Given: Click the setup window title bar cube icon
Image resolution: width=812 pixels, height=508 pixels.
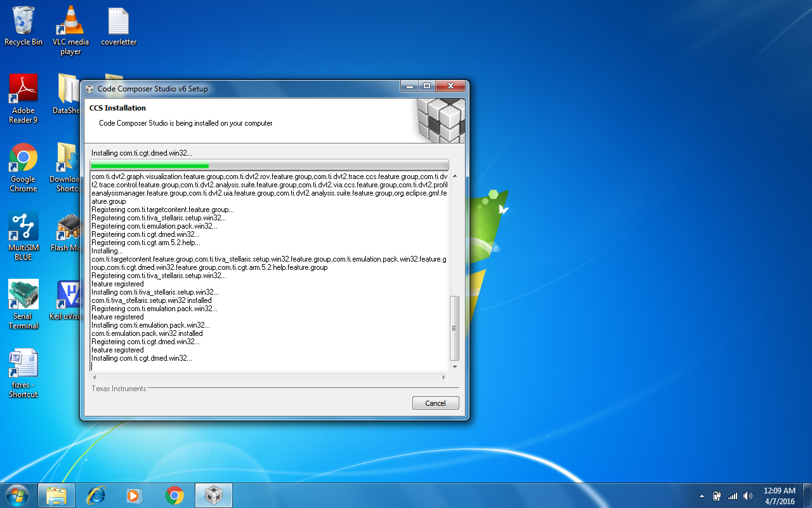Looking at the screenshot, I should pyautogui.click(x=89, y=89).
